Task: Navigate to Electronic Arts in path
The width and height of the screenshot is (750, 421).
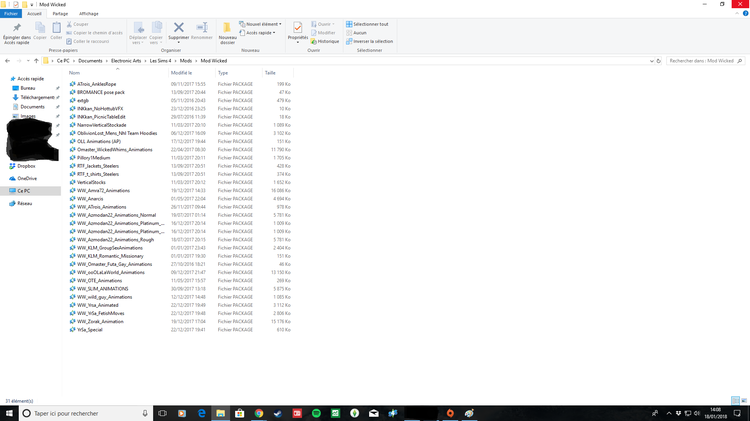Action: coord(126,61)
